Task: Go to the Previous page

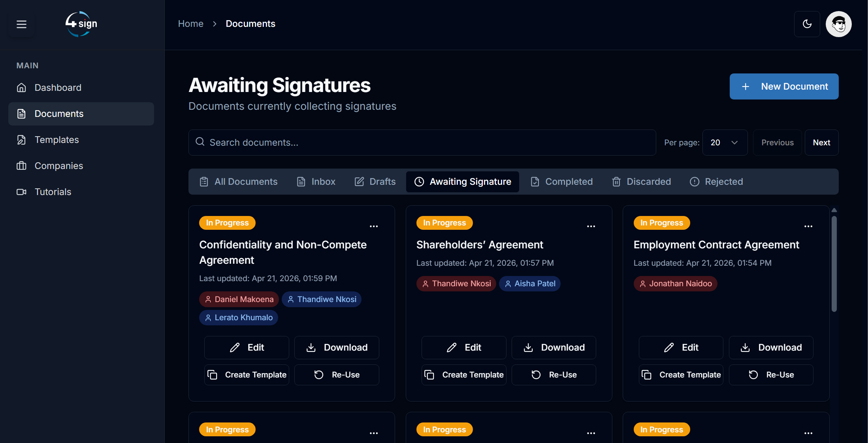Action: [x=777, y=143]
